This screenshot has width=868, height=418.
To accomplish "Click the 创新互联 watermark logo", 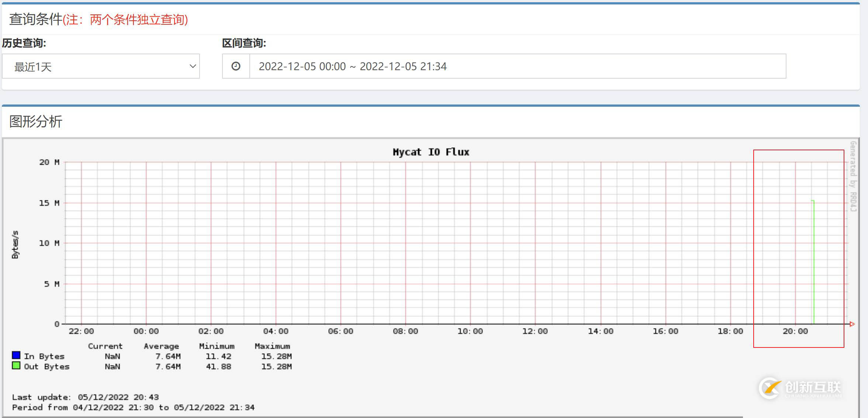I will click(x=800, y=388).
